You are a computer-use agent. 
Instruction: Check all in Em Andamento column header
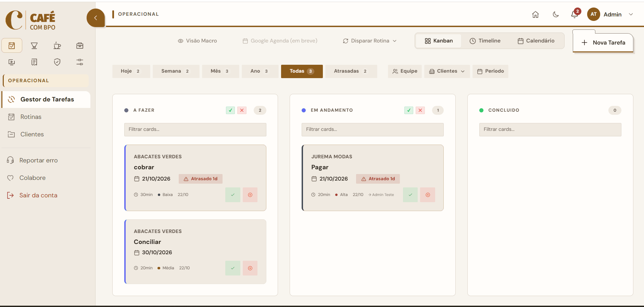pos(409,110)
